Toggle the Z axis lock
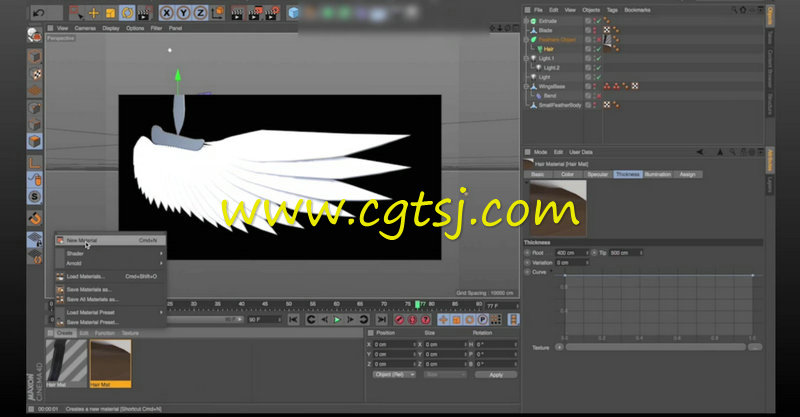Image resolution: width=800 pixels, height=417 pixels. click(x=201, y=13)
